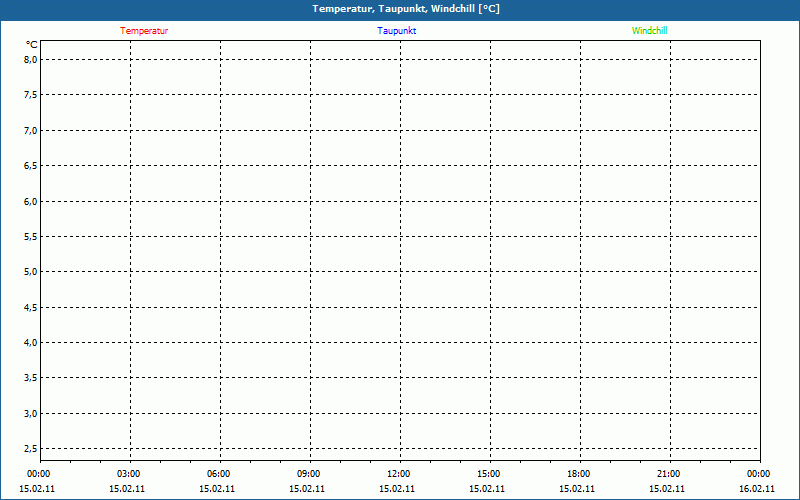Click the 06:00 time axis label

(218, 474)
